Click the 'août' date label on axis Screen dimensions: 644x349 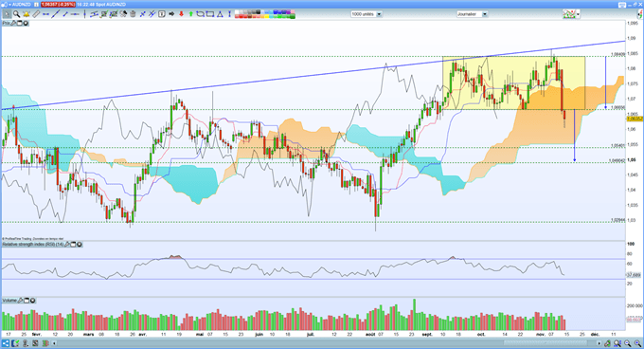point(370,335)
